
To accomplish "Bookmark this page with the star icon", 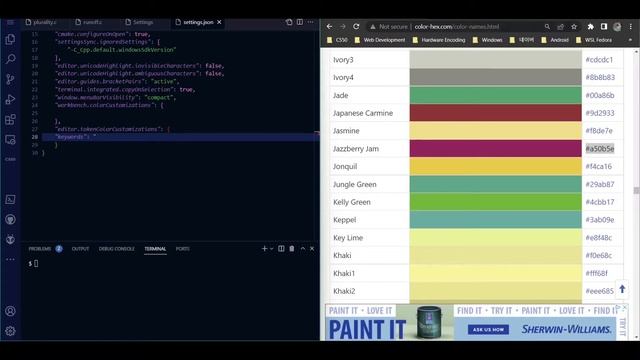I will point(574,27).
